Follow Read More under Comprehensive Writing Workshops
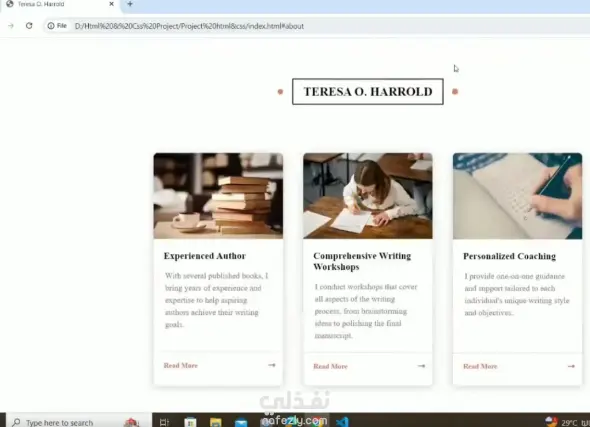 [x=330, y=366]
